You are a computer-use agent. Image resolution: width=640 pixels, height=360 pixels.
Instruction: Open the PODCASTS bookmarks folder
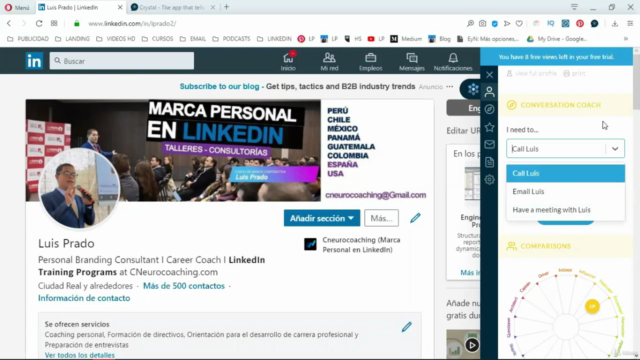tap(231, 39)
